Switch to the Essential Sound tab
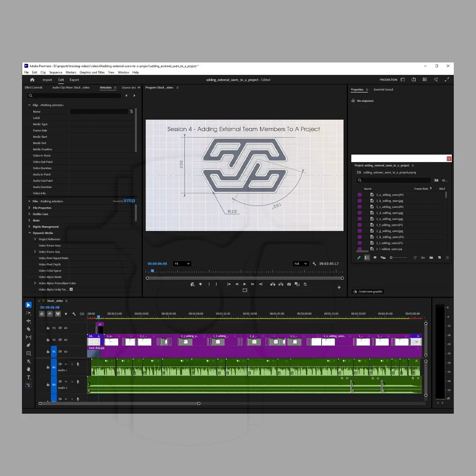 (x=383, y=90)
